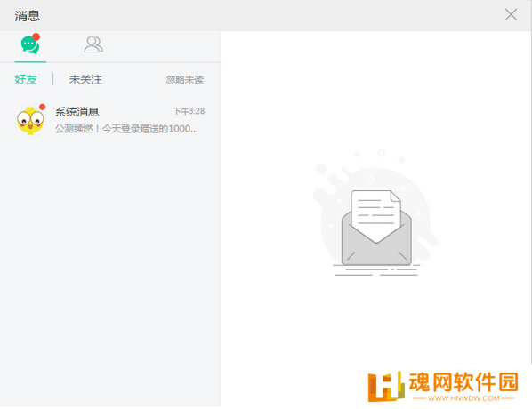
Task: Click the red unread badge on chick avatar
Action: point(42,108)
